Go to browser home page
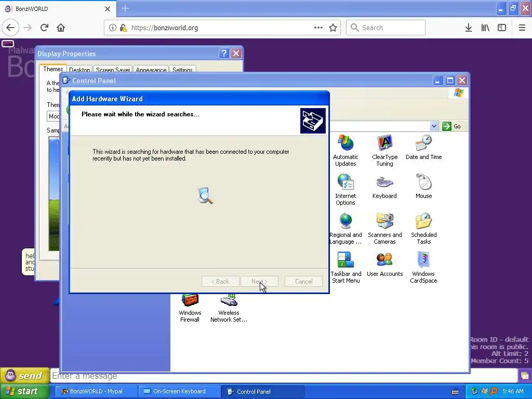The width and height of the screenshot is (532, 399). coord(61,28)
